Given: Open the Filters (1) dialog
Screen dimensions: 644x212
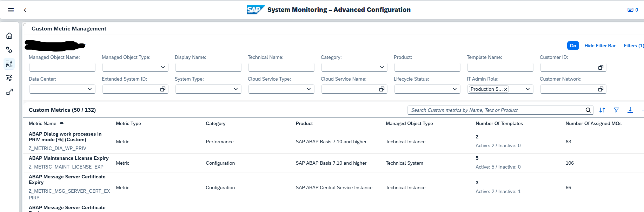Looking at the screenshot, I should click(633, 46).
